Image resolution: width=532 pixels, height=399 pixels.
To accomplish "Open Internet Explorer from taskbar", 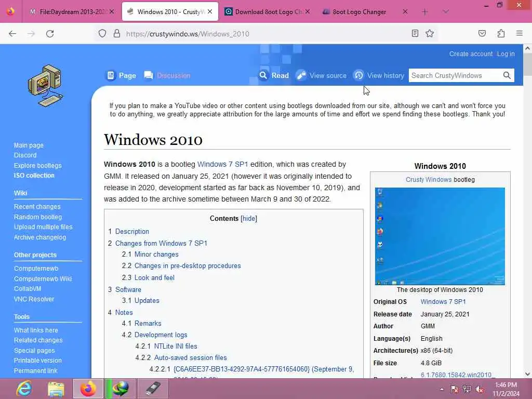I will coord(24,389).
